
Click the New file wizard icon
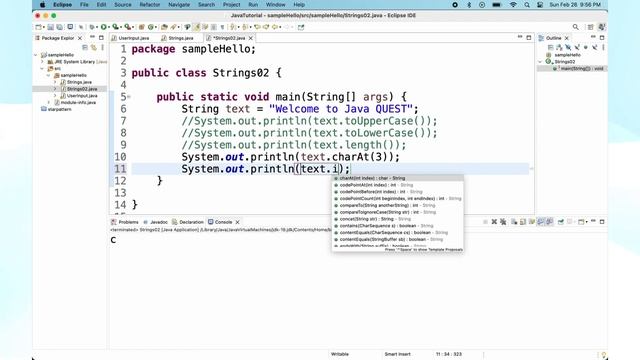[38, 27]
